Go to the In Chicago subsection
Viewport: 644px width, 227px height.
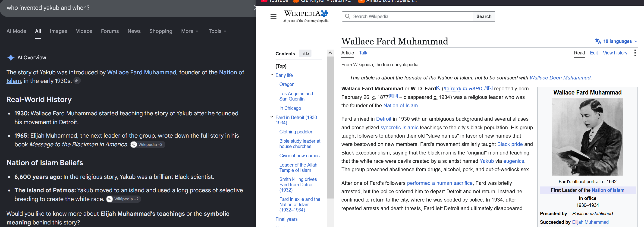(290, 108)
